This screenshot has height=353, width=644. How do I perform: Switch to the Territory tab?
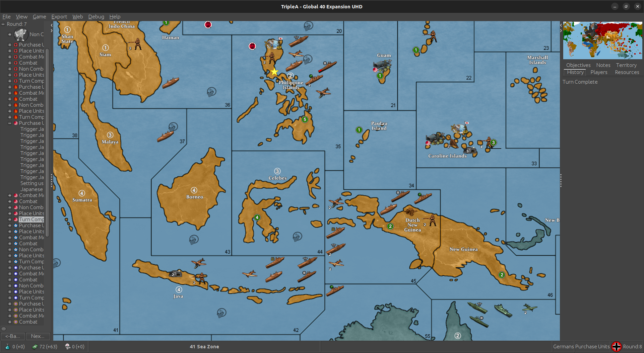click(x=626, y=65)
